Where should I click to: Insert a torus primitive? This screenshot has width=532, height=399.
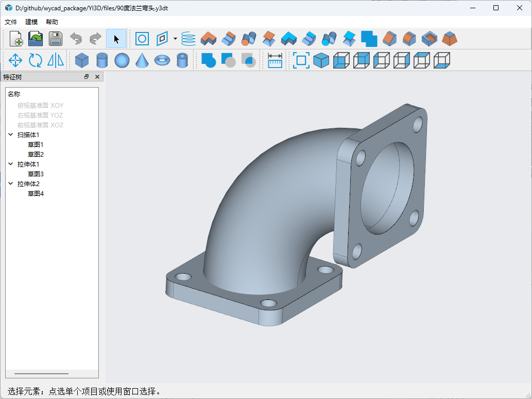[x=162, y=60]
